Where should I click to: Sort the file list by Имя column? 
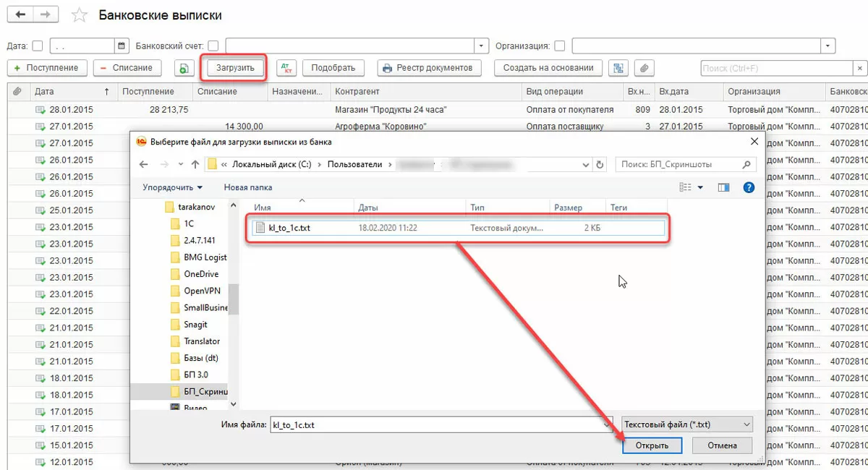[300, 208]
